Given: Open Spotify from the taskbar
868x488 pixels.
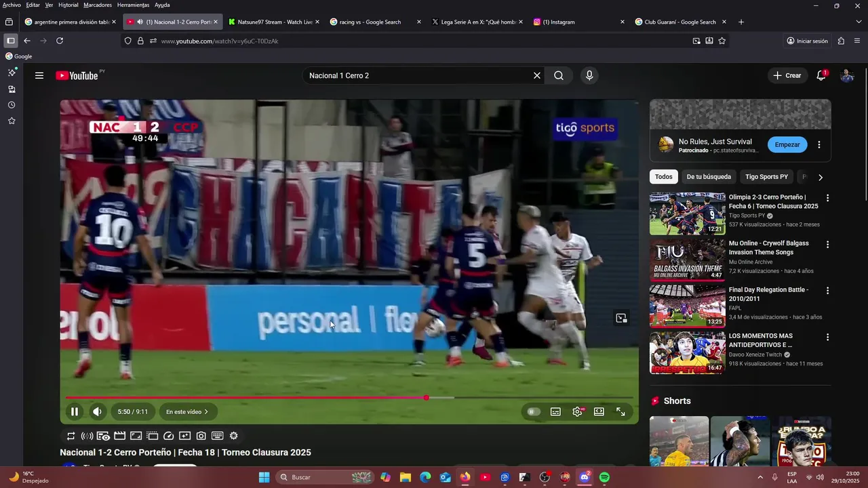Looking at the screenshot, I should [x=604, y=477].
